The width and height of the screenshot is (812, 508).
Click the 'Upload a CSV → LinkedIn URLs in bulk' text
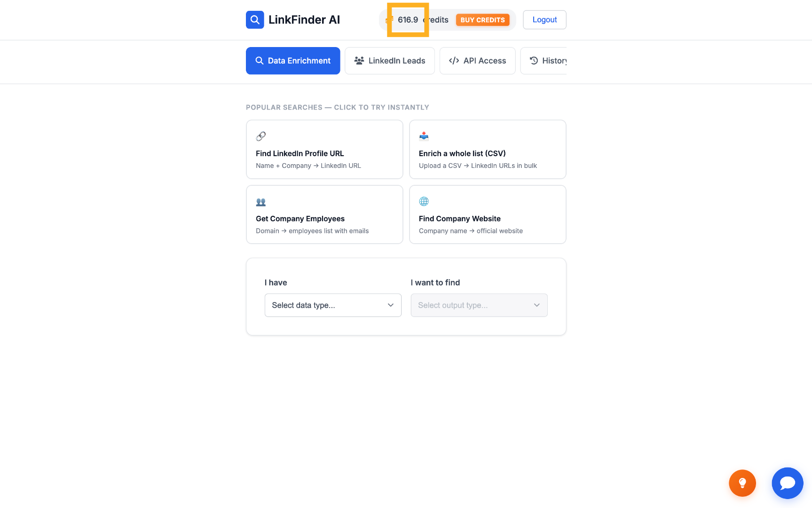[x=478, y=166]
